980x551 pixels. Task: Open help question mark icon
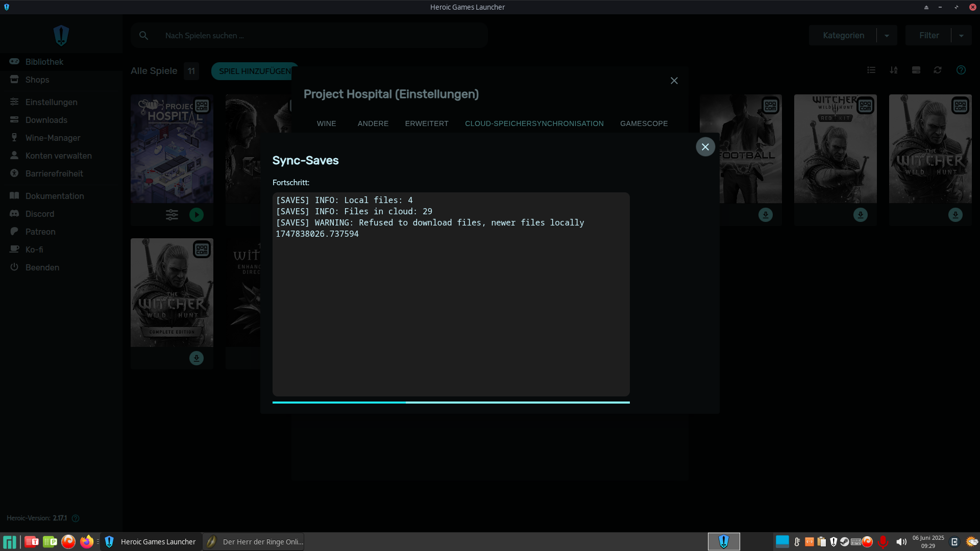tap(961, 70)
